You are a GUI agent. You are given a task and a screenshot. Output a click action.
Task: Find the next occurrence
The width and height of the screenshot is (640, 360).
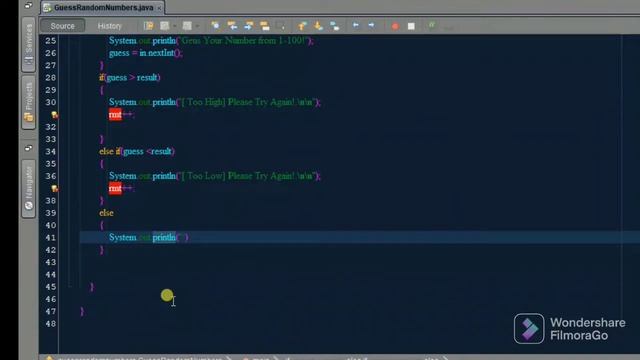coord(249,26)
